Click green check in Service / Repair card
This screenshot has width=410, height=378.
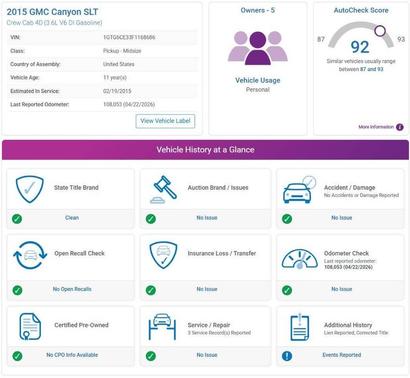coord(151,356)
